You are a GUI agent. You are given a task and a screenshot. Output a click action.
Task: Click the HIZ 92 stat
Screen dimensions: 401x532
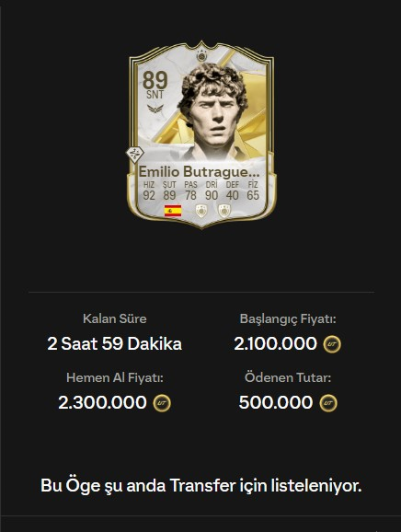pyautogui.click(x=149, y=191)
